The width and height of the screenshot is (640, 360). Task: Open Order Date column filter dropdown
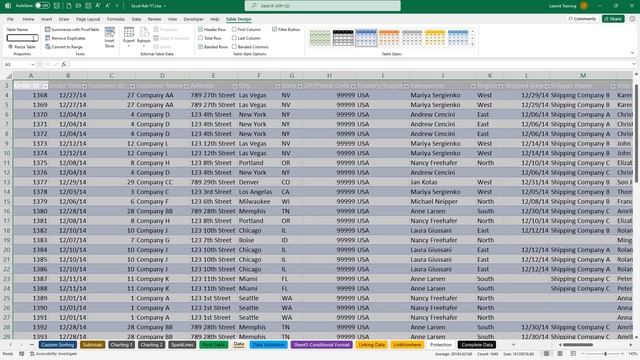84,86
